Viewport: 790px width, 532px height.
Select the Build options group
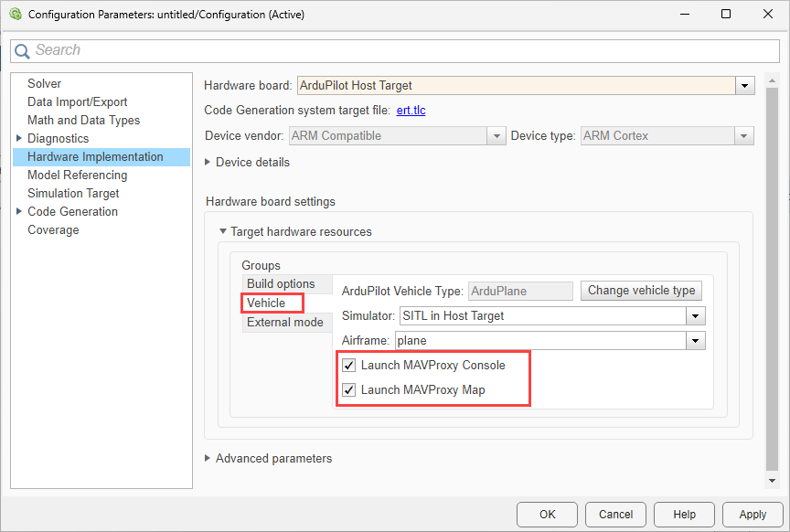(x=281, y=284)
